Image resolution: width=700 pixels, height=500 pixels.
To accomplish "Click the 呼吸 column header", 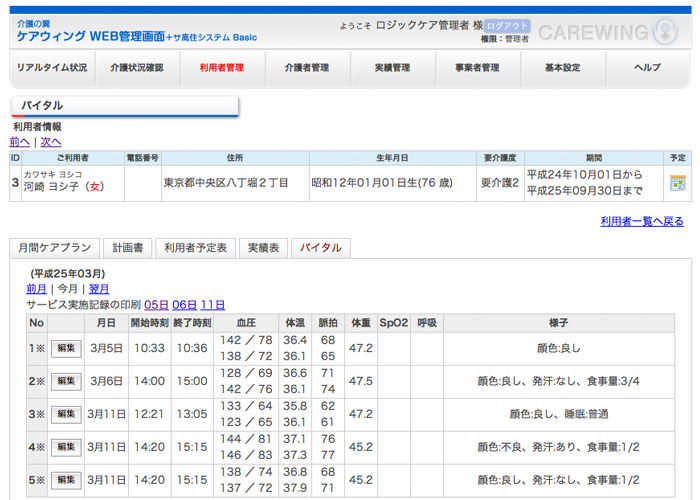I will pos(427,323).
